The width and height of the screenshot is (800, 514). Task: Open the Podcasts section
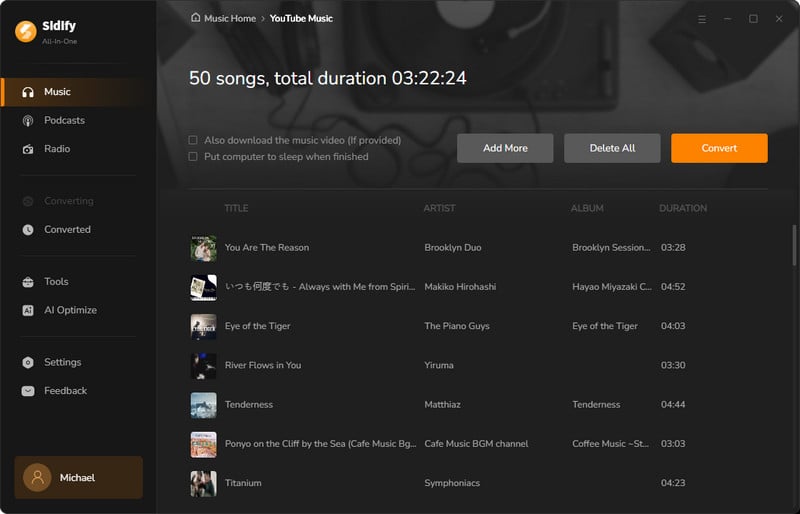point(80,120)
